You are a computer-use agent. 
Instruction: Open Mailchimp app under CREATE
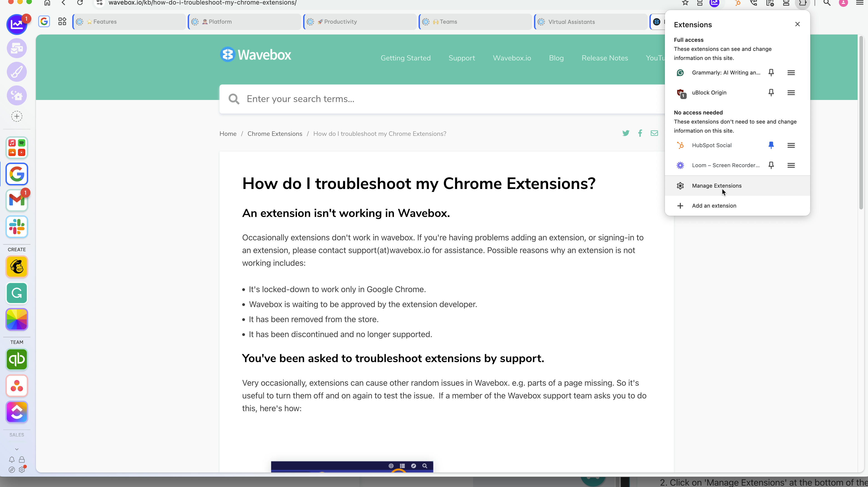click(x=17, y=267)
